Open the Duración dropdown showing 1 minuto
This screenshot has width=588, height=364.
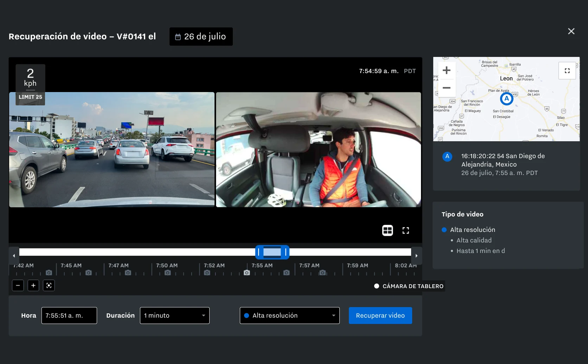(x=174, y=316)
